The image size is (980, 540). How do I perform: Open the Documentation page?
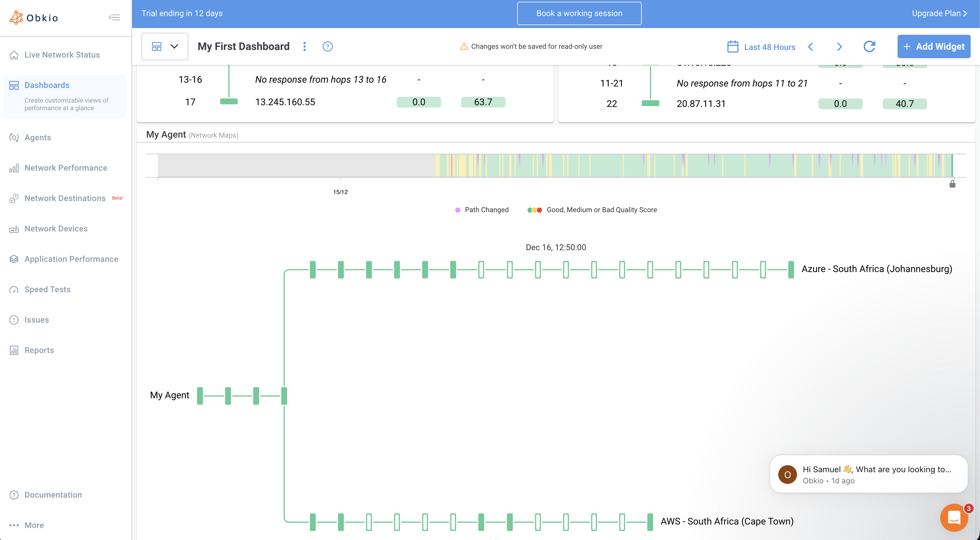click(x=53, y=495)
